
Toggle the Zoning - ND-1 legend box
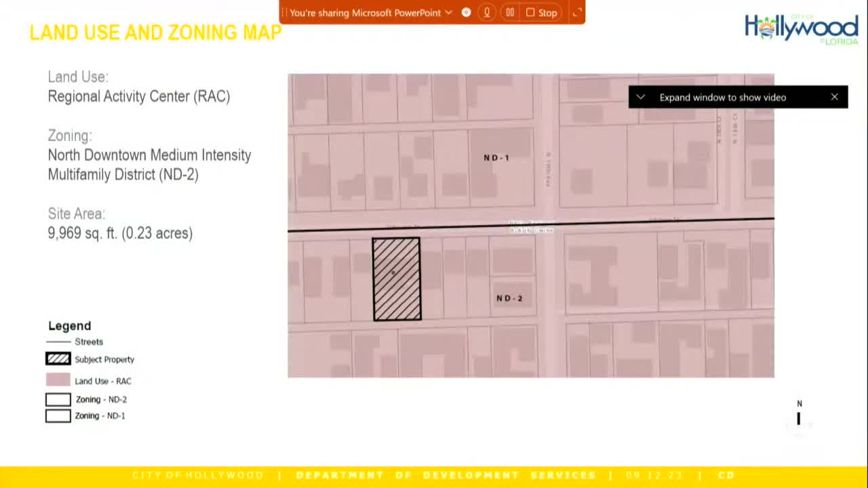coord(58,415)
